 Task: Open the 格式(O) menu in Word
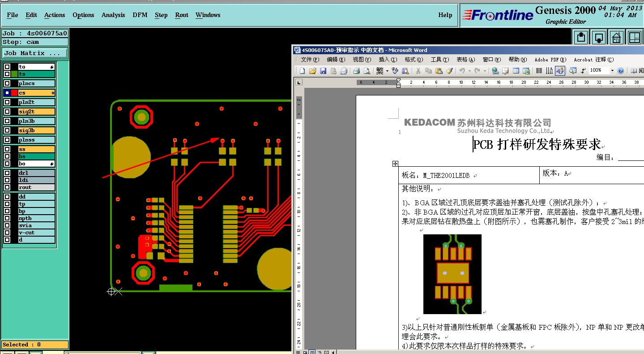(x=413, y=60)
